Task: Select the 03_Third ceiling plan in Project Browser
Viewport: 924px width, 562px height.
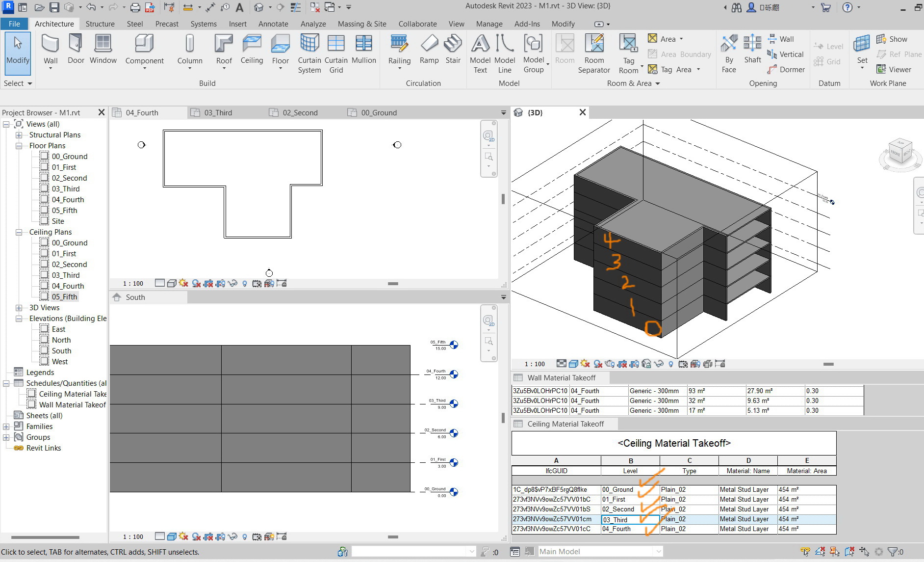Action: [66, 275]
